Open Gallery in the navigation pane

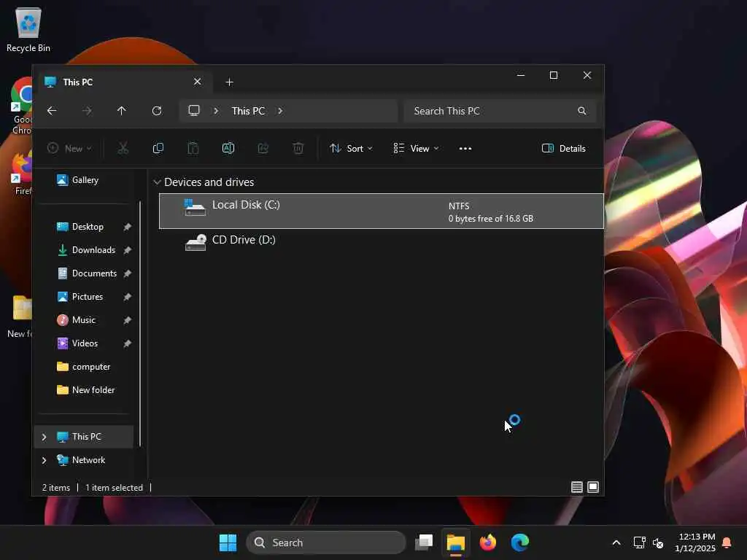[x=85, y=180]
